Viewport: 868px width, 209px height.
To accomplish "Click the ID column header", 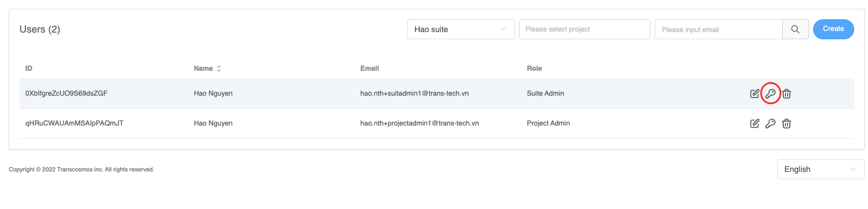I will tap(29, 69).
